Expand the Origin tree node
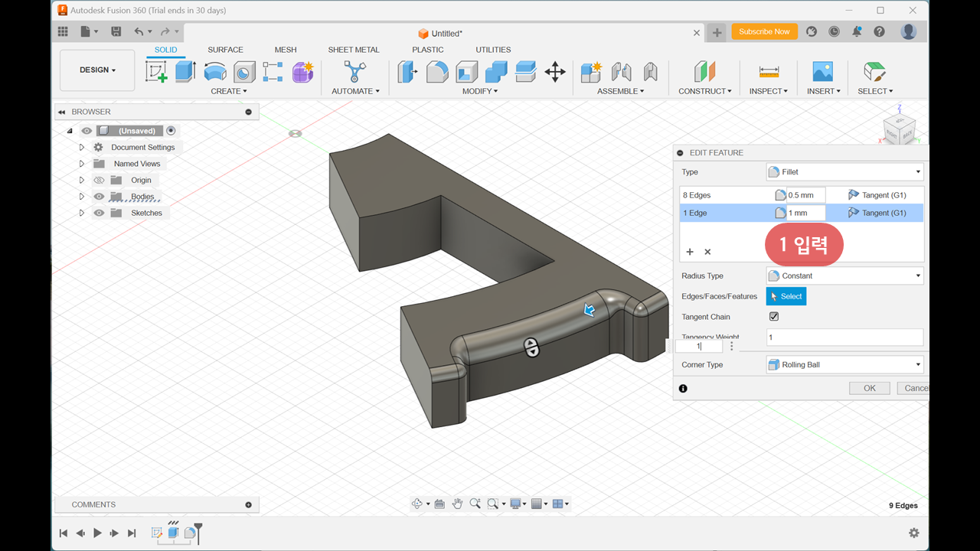980x551 pixels. [x=82, y=181]
